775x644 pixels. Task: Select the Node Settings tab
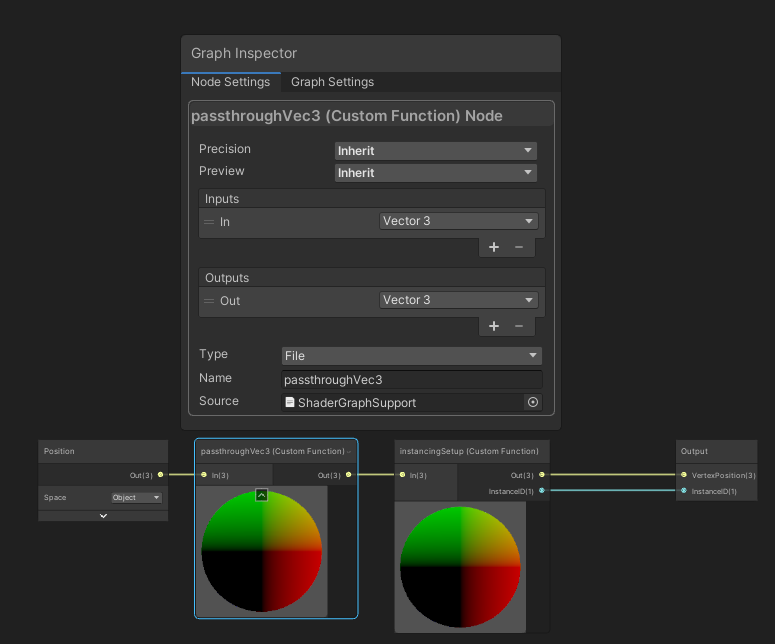230,82
